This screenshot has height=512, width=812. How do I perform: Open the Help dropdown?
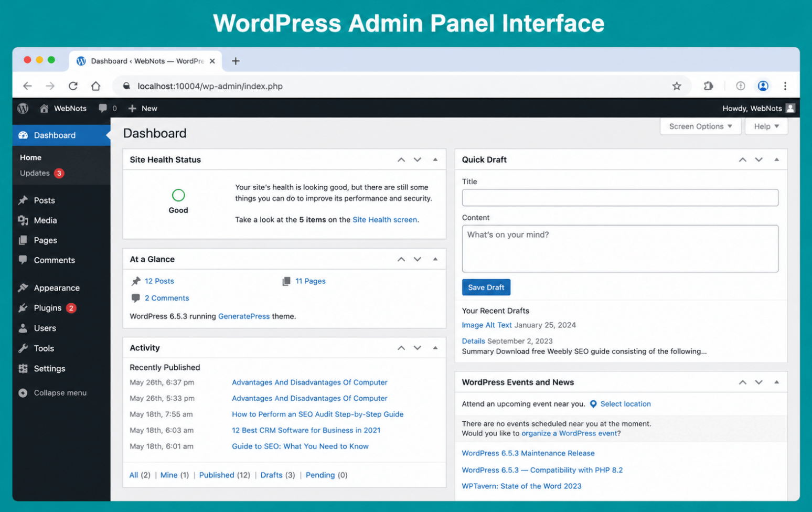click(766, 126)
